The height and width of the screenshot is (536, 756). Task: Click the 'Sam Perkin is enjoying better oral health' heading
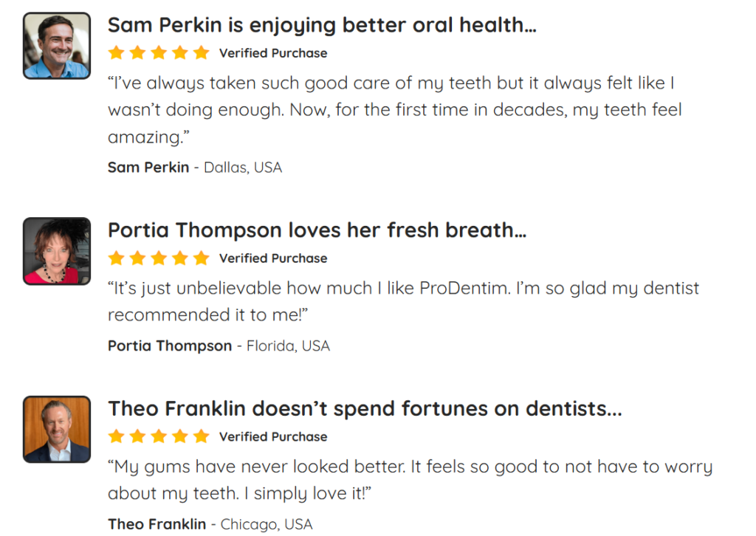[322, 25]
